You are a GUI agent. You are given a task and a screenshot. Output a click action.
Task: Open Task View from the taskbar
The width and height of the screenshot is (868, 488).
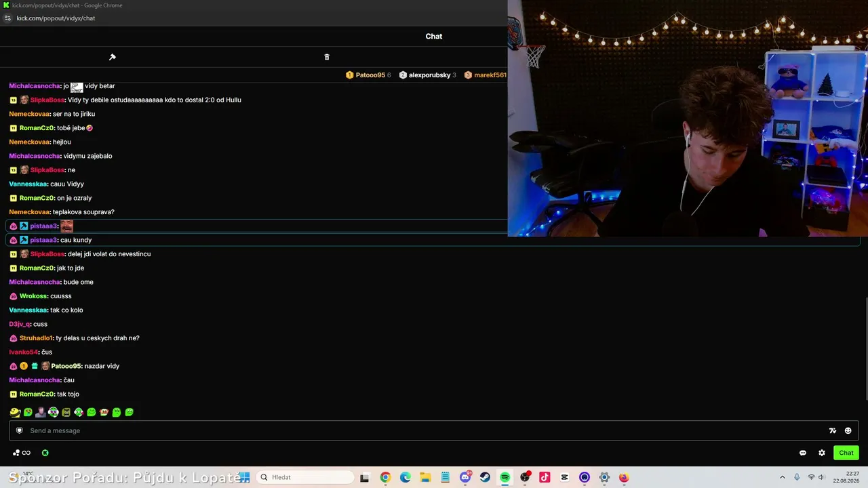[x=364, y=477]
